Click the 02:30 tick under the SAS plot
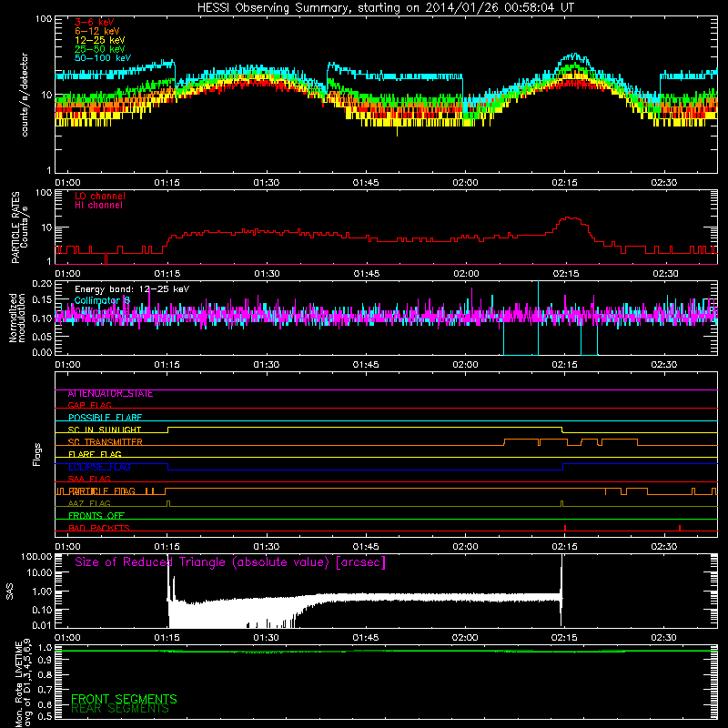 [x=663, y=638]
